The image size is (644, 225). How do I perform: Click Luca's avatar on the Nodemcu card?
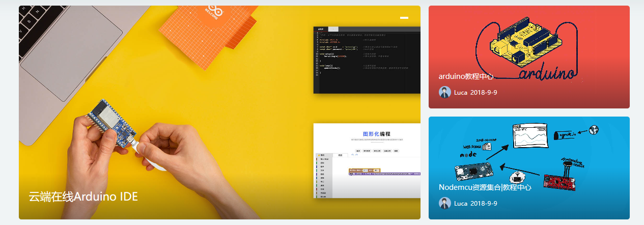(x=444, y=203)
